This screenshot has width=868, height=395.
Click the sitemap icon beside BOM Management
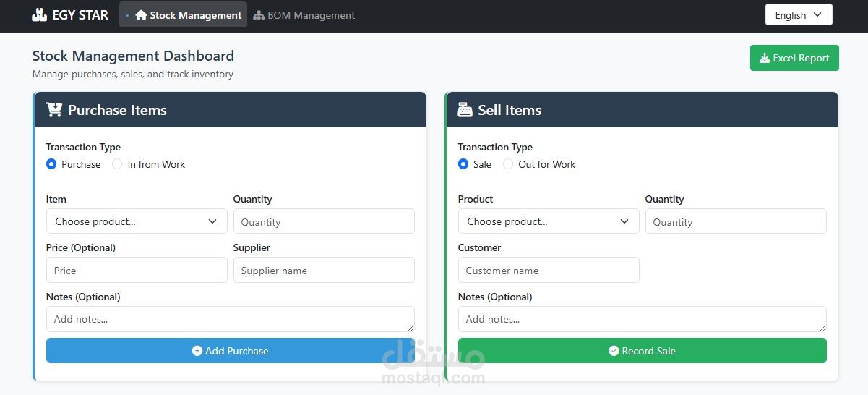259,15
